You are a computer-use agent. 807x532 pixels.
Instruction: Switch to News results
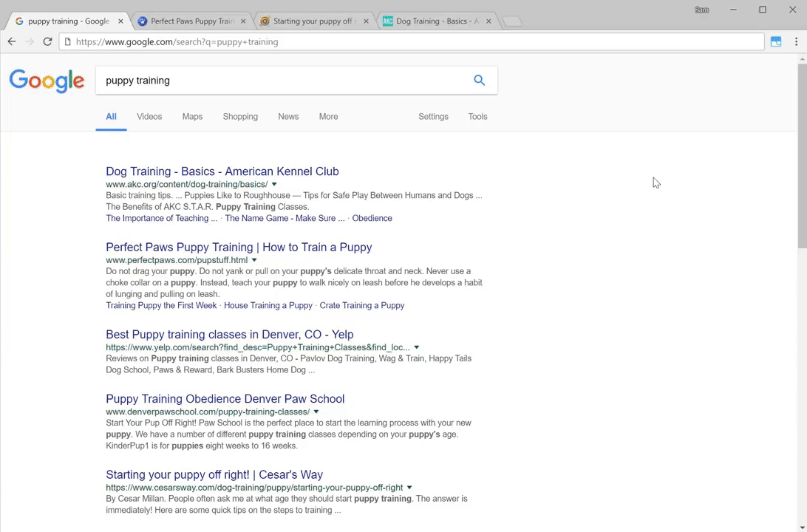288,116
